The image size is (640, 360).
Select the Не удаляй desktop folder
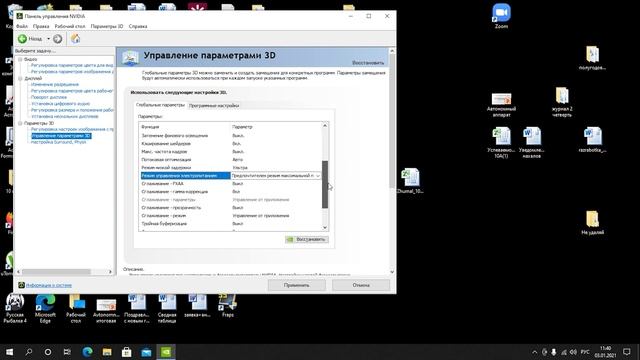coord(592,223)
